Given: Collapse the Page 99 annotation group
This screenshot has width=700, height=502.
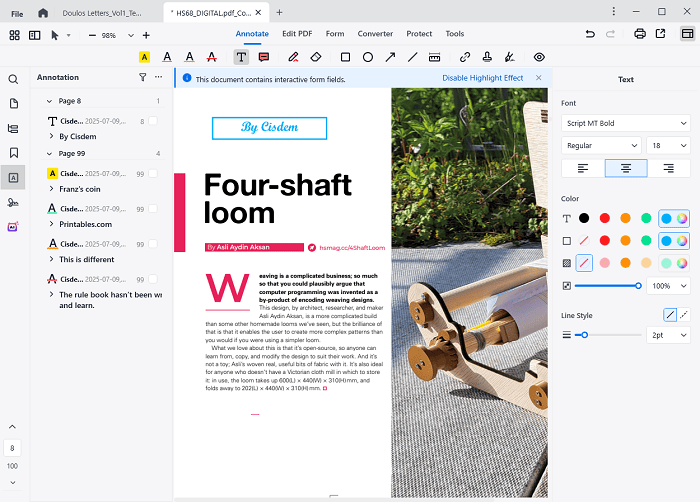Looking at the screenshot, I should click(49, 154).
